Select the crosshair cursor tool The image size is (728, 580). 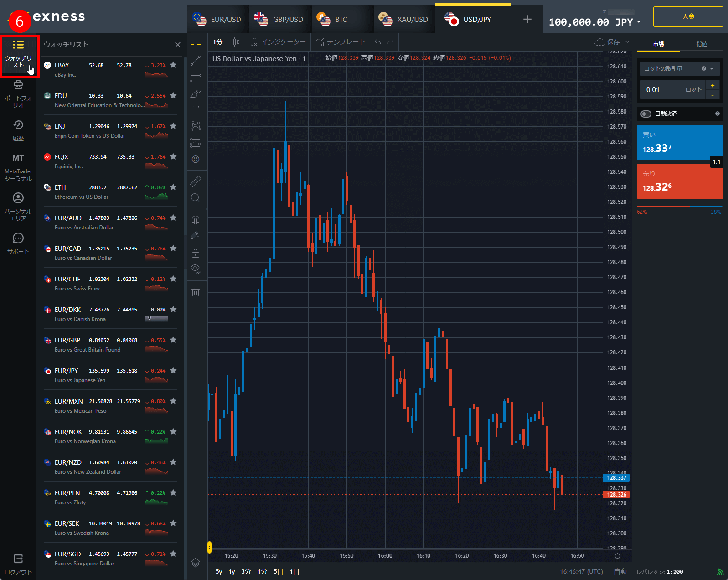196,44
